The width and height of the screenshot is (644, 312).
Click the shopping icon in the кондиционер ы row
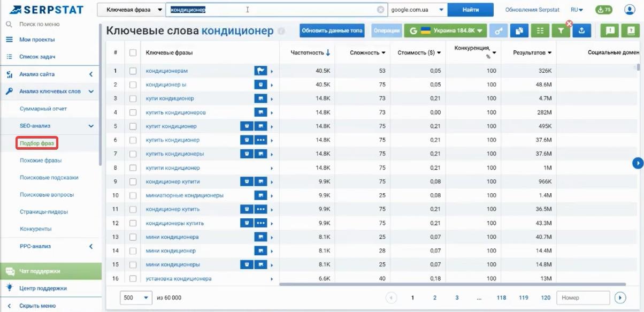[260, 85]
